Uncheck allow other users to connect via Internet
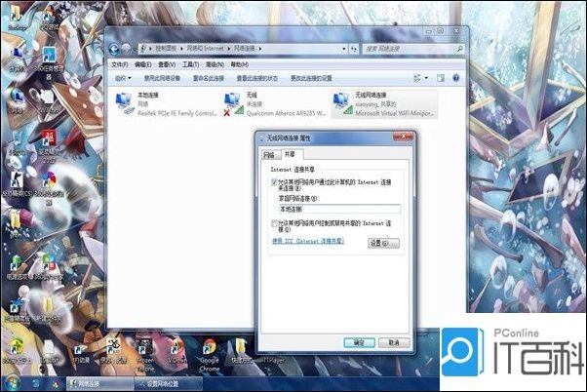 (x=274, y=182)
